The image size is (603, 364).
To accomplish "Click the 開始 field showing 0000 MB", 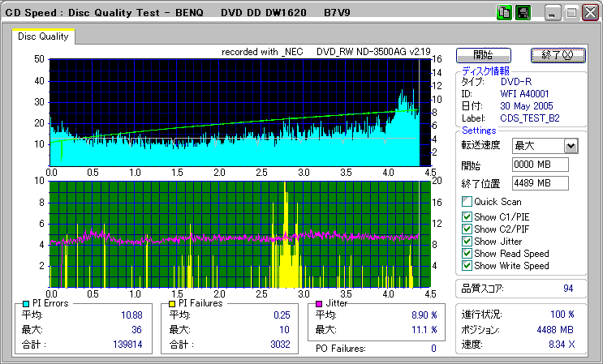I will point(540,165).
